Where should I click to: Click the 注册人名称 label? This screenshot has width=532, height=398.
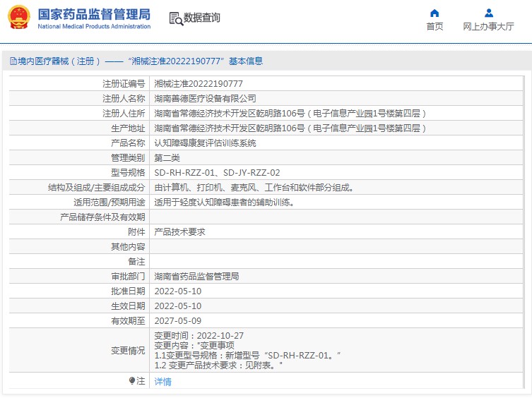coord(124,98)
